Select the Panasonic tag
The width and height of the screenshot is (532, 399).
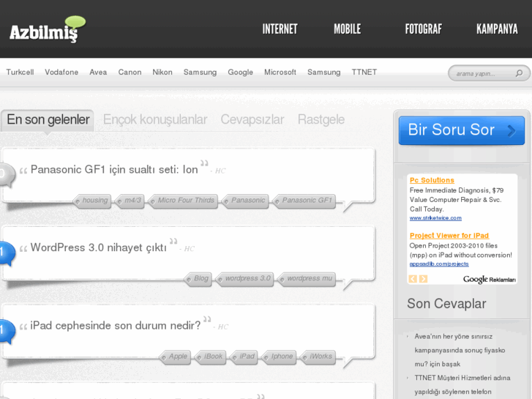click(x=245, y=201)
